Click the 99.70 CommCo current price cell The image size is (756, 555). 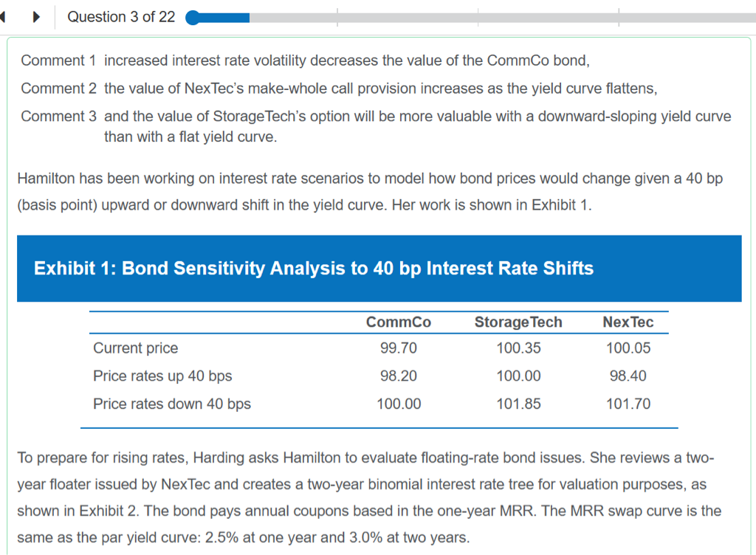(399, 348)
